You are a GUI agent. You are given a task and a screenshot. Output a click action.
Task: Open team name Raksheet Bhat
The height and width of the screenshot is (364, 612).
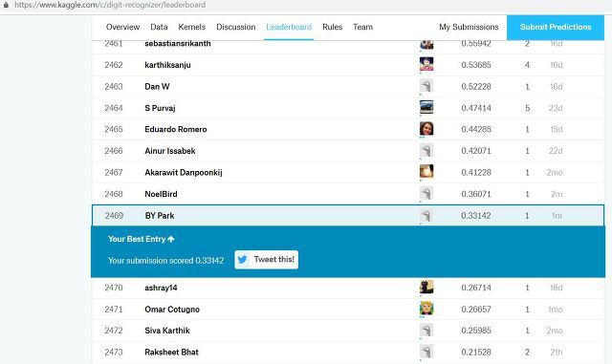point(171,352)
